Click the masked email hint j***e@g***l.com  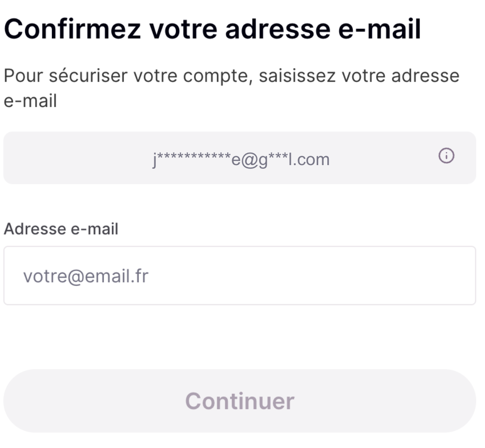point(241,159)
